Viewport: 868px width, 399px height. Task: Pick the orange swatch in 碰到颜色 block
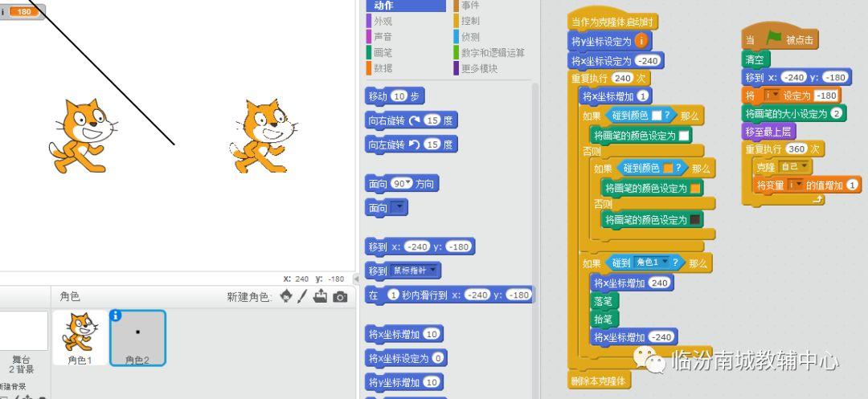coord(668,168)
